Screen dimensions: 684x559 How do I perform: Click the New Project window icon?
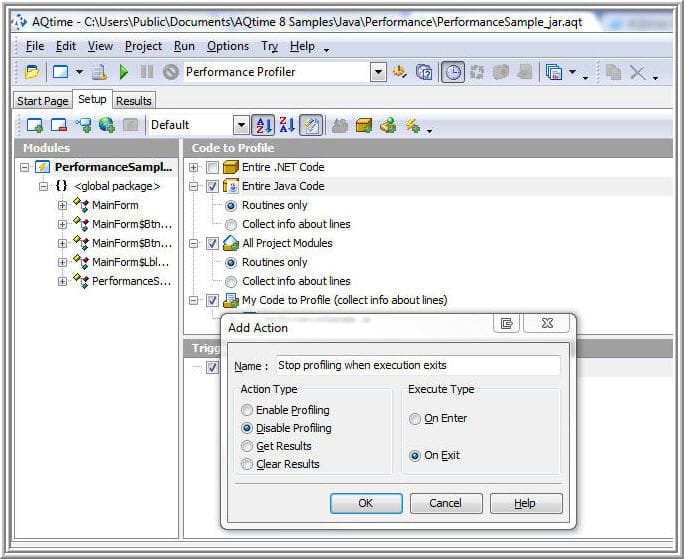click(x=61, y=72)
